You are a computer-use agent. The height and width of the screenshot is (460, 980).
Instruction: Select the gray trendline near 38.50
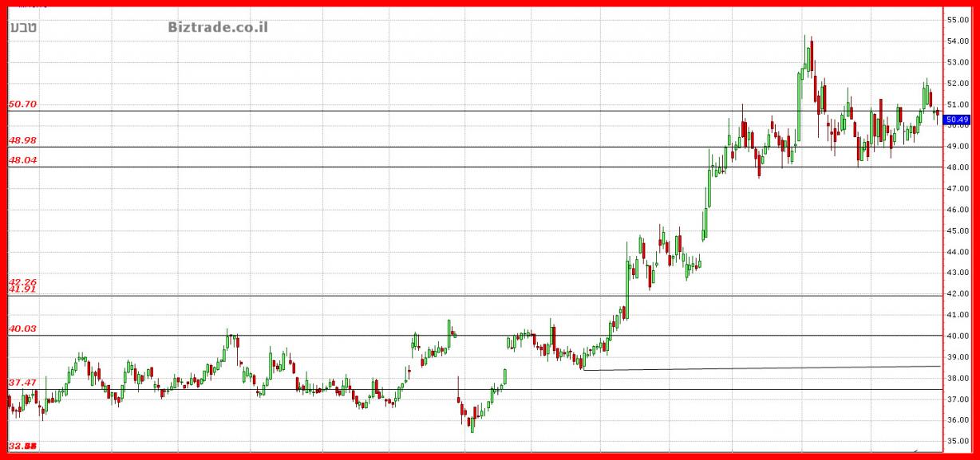(x=758, y=368)
